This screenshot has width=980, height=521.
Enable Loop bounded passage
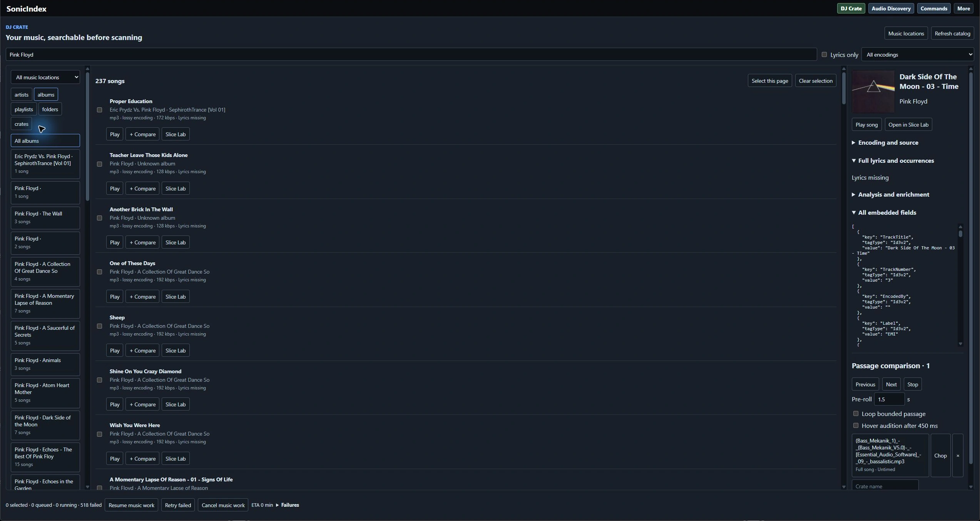click(856, 414)
